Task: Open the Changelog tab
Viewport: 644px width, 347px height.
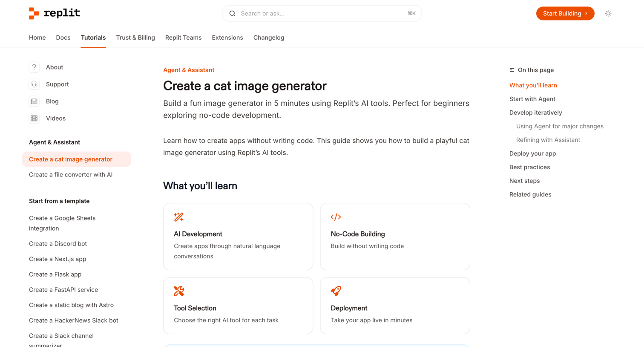Action: pos(269,38)
